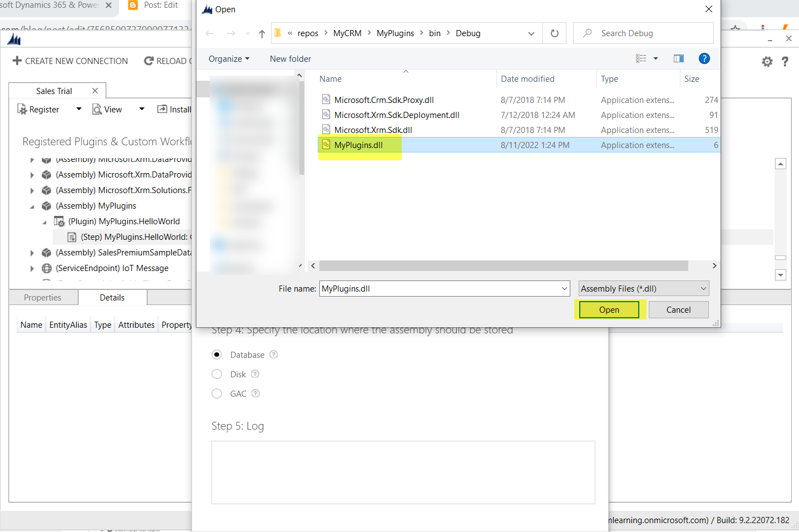The image size is (799, 532).
Task: Click the MyPlugins.dll file icon
Action: point(326,145)
